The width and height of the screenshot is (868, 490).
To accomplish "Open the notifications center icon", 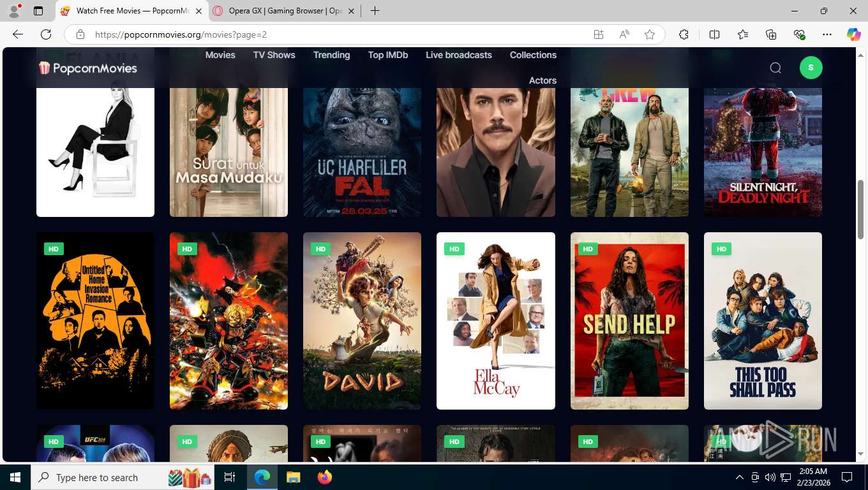I will click(847, 477).
